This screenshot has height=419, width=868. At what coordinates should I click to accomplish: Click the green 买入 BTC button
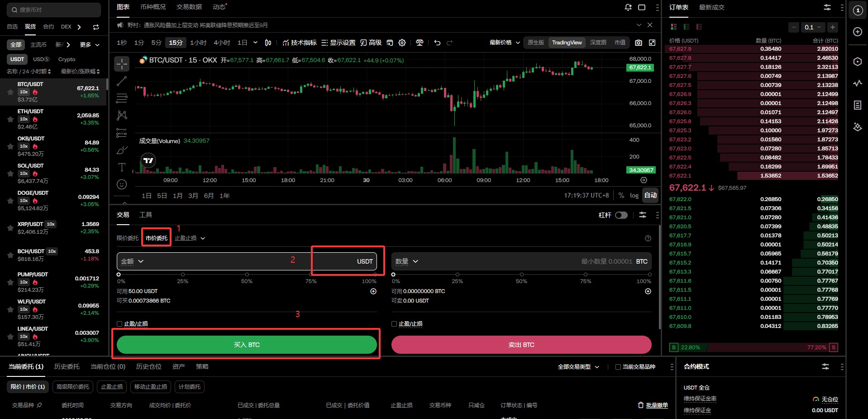[x=247, y=345]
